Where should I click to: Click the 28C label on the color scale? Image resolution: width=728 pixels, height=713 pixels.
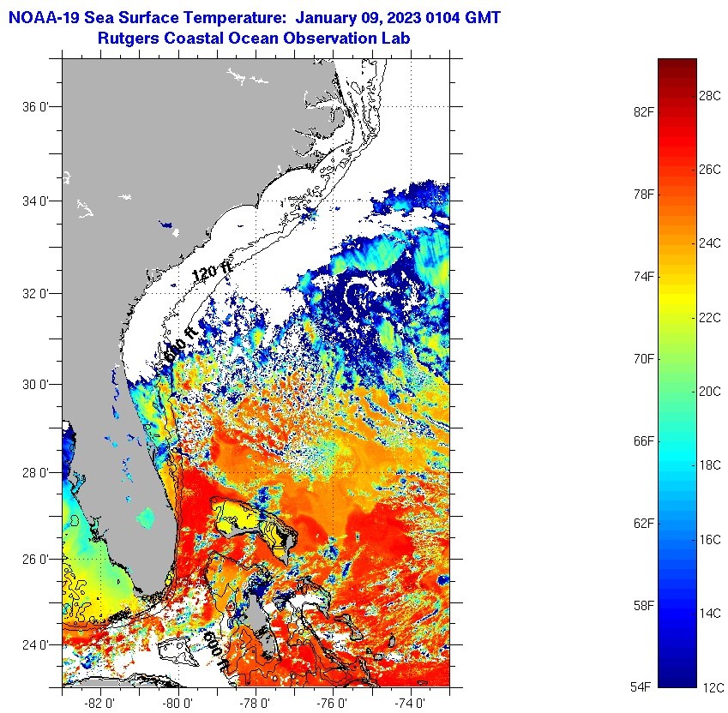pos(710,96)
